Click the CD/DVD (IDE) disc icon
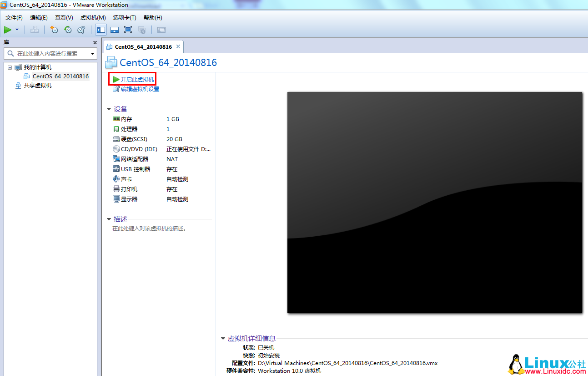The width and height of the screenshot is (588, 376). point(116,149)
